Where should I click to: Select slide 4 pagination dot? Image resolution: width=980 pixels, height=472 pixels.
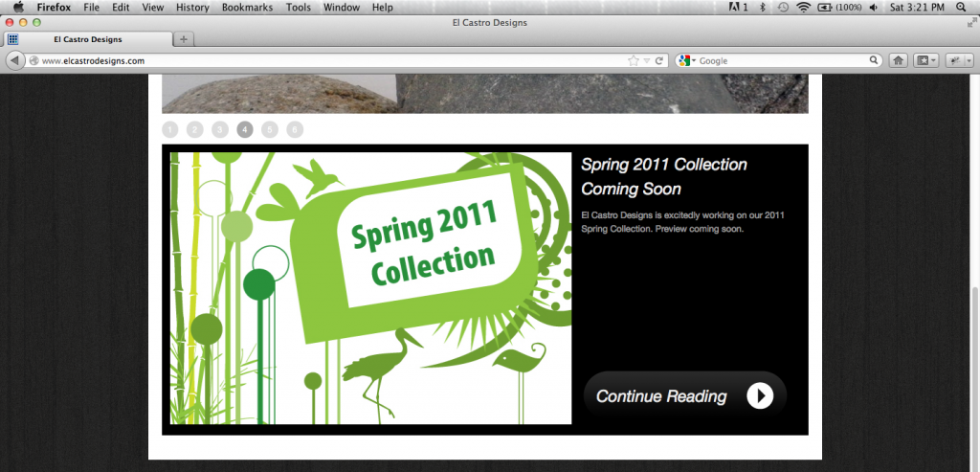click(x=245, y=129)
